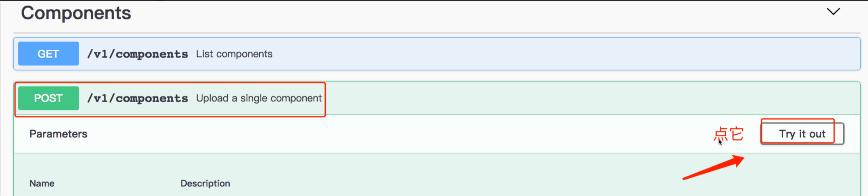Collapse the POST /v1/components endpoint path
Image resolution: width=868 pixels, height=196 pixels.
coord(138,98)
